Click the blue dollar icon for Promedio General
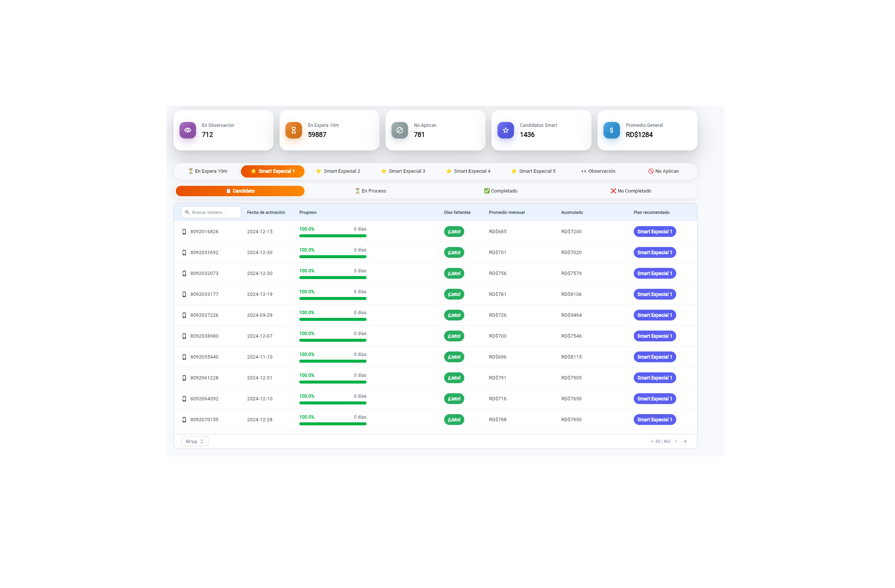This screenshot has height=588, width=895. point(611,130)
